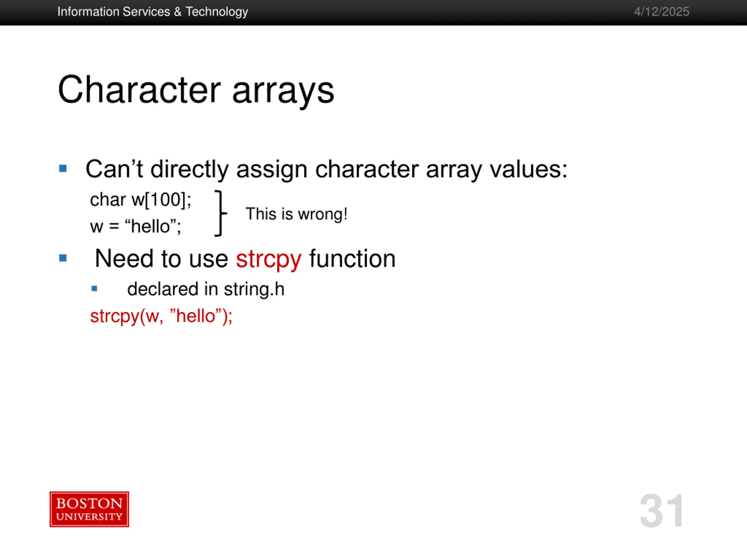The image size is (747, 560).
Task: Select the "char w[100];" code line
Action: coord(140,199)
